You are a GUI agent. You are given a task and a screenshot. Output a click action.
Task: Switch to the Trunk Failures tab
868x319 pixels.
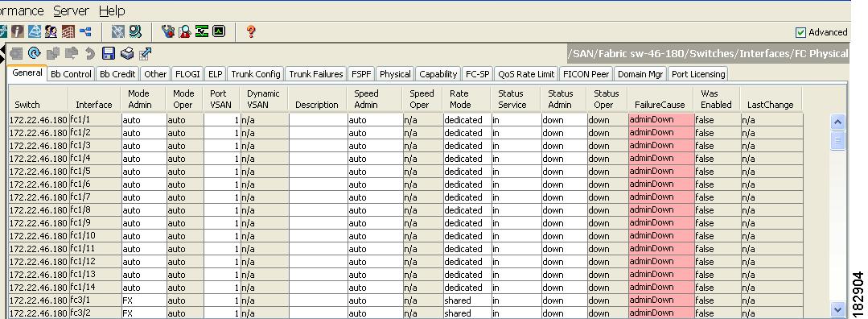pos(316,74)
